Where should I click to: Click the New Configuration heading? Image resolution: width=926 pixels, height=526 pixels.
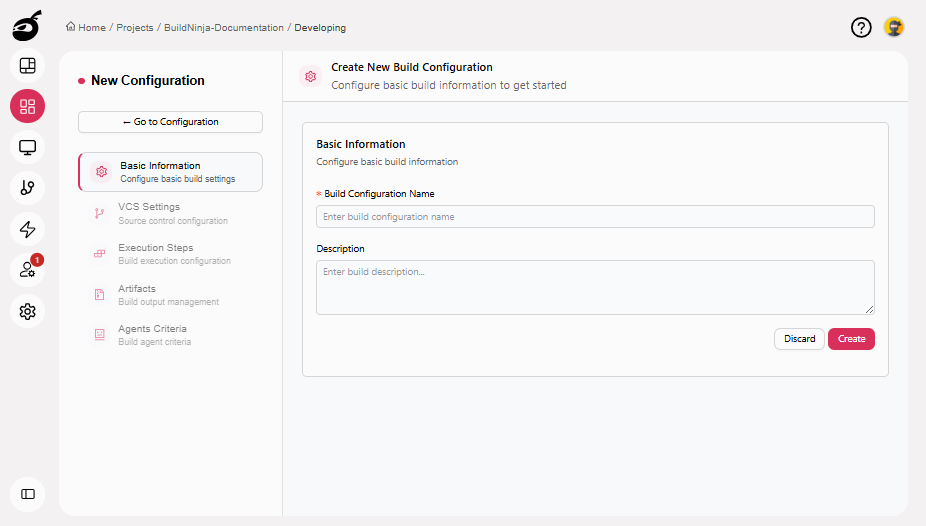pyautogui.click(x=148, y=80)
